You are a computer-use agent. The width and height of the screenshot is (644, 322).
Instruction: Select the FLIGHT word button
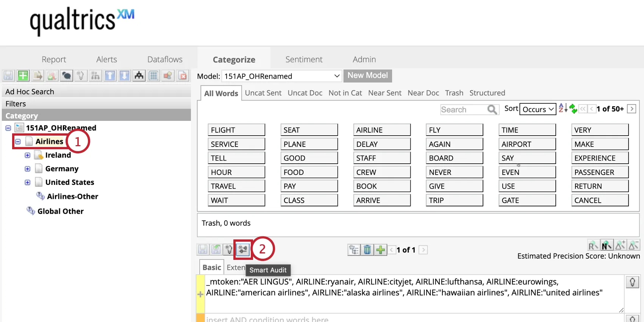236,130
